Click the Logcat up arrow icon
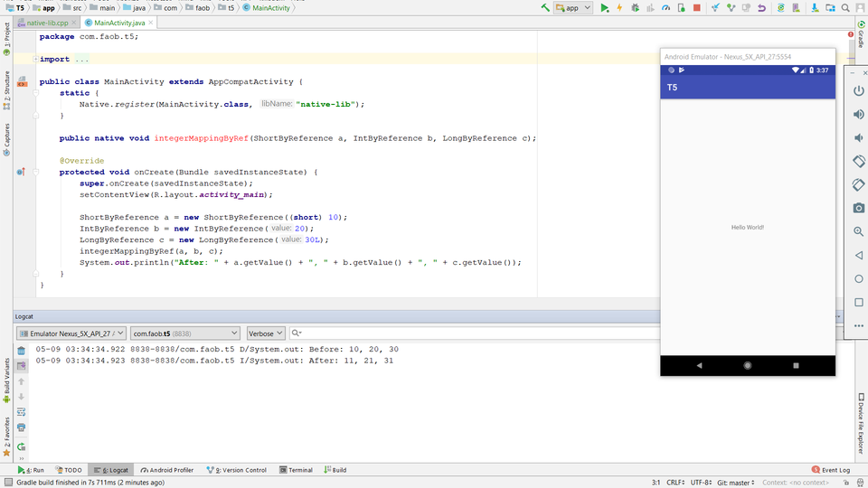 pos(21,381)
